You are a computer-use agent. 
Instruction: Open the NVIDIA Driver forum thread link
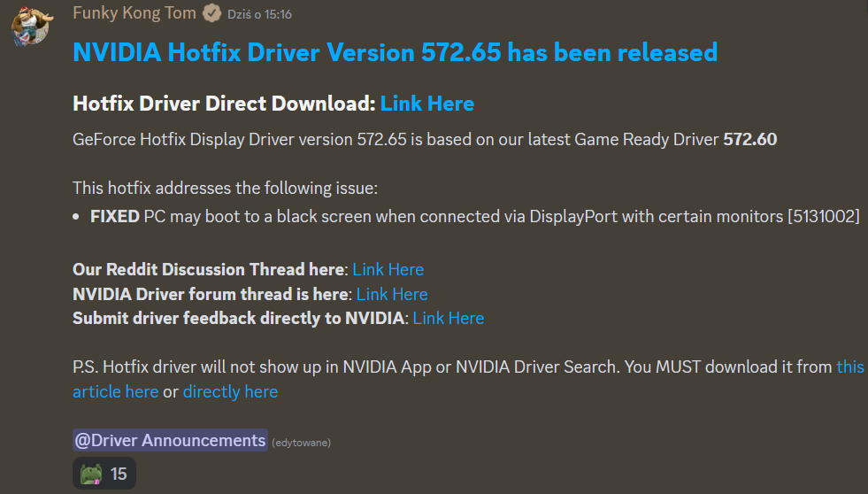391,294
